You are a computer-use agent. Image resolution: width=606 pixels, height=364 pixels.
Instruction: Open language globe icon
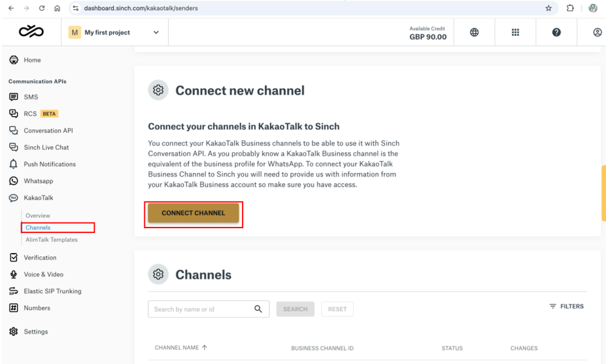[x=474, y=33]
